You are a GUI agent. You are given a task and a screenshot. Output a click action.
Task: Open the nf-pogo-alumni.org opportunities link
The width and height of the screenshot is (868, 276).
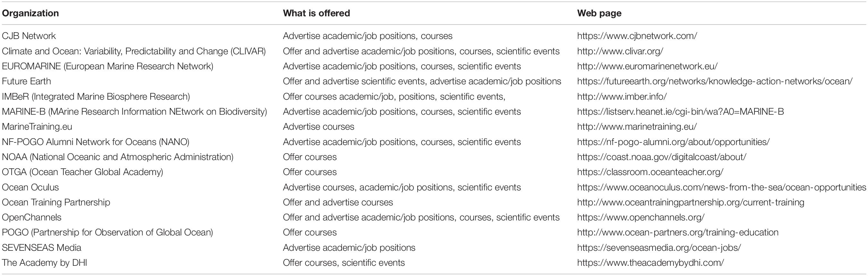673,142
